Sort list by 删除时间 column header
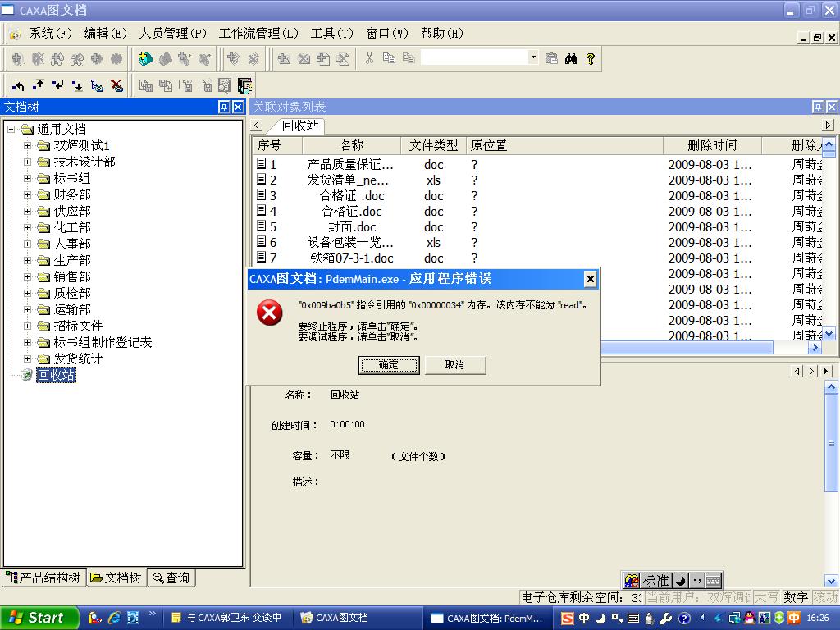This screenshot has width=840, height=630. point(712,146)
